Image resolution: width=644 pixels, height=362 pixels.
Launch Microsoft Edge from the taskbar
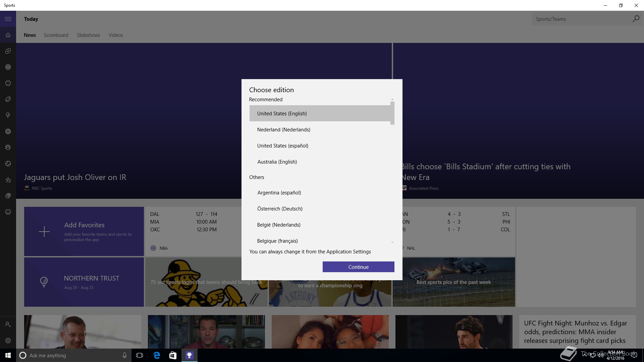(157, 355)
